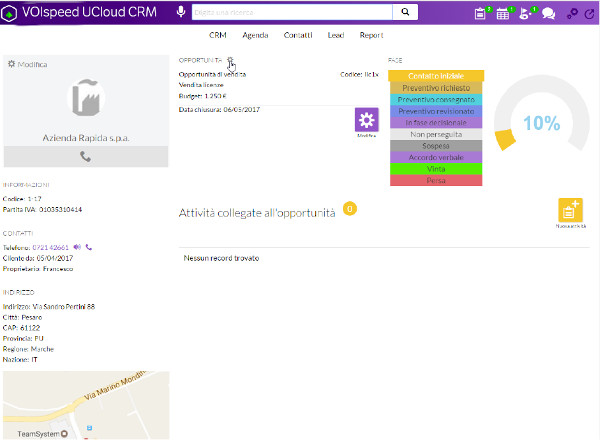
Task: Click the telephone number 0721 42661 link
Action: (x=51, y=248)
